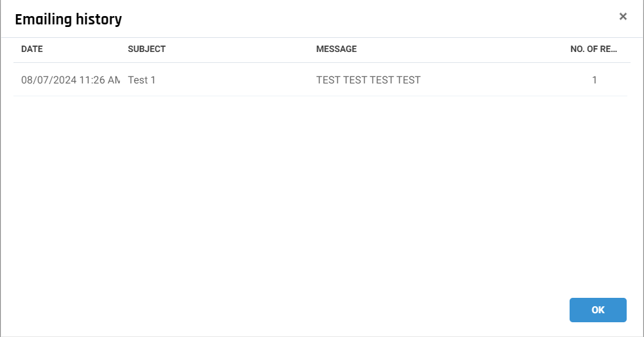Sort by the DATE column header
Viewport: 644px width, 337px height.
click(32, 49)
